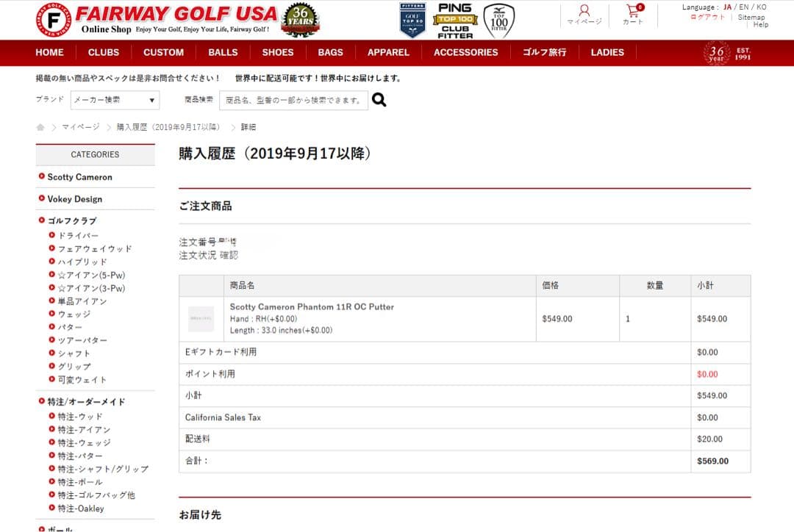Select the 特注-Oakley subcategory
794x532 pixels.
[x=81, y=508]
